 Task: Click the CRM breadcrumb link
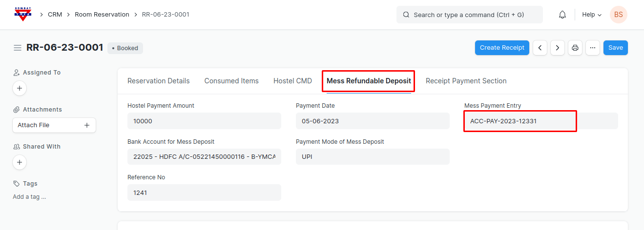coord(55,15)
